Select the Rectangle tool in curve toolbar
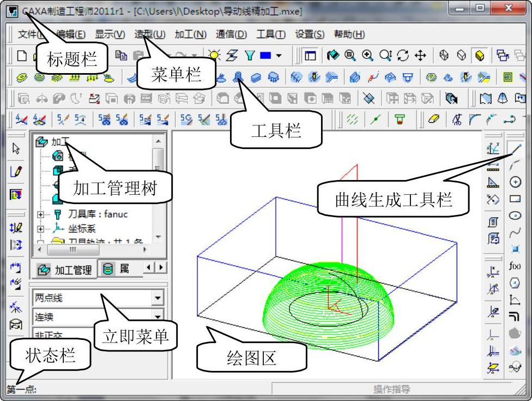 515,199
